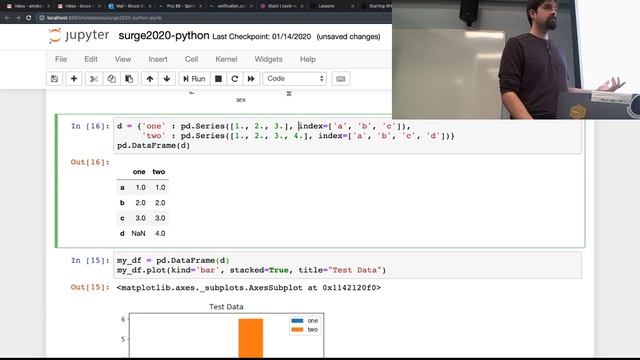The height and width of the screenshot is (360, 640).
Task: Click row index 'b' in the dataframe
Action: [122, 203]
